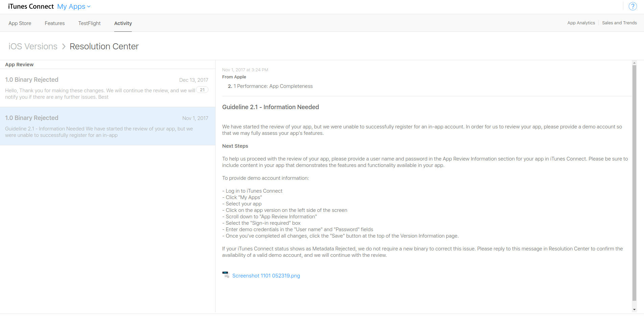Click the message pane vertical scrollbar thumb
This screenshot has width=644, height=317.
tap(634, 182)
